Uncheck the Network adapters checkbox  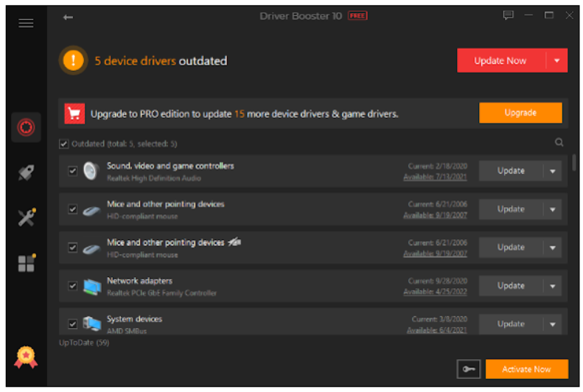click(x=72, y=286)
